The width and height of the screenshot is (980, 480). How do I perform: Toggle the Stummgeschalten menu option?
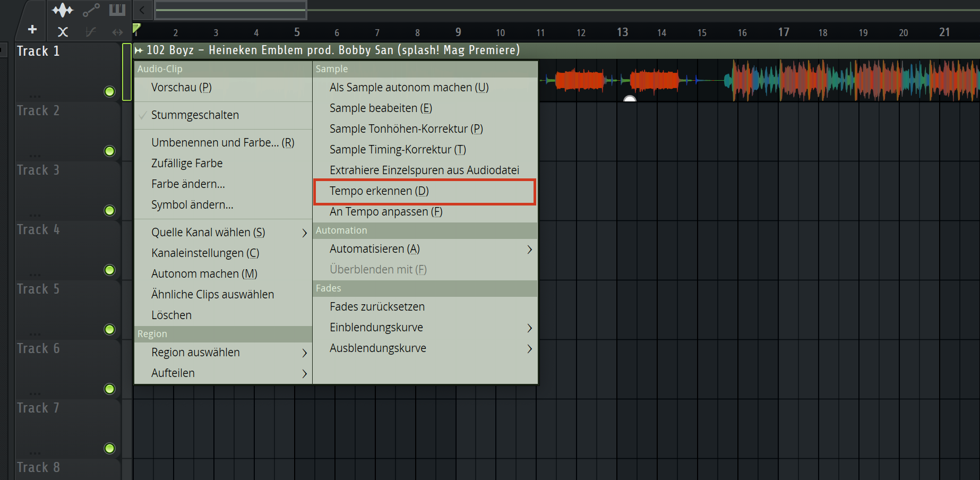click(223, 115)
